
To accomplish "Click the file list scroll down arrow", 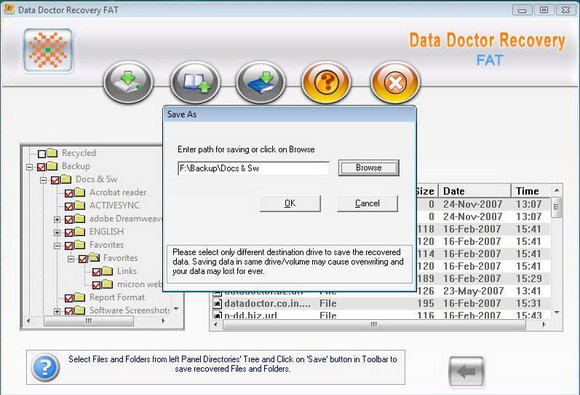I will 556,313.
